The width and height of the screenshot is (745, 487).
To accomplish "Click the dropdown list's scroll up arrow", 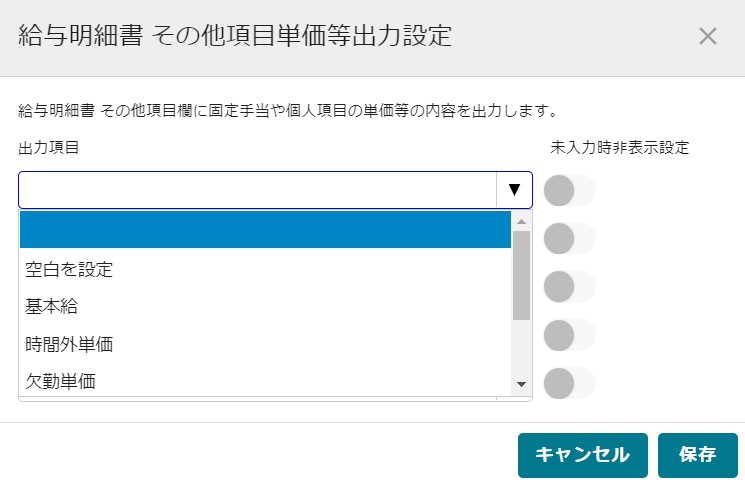I will point(521,221).
